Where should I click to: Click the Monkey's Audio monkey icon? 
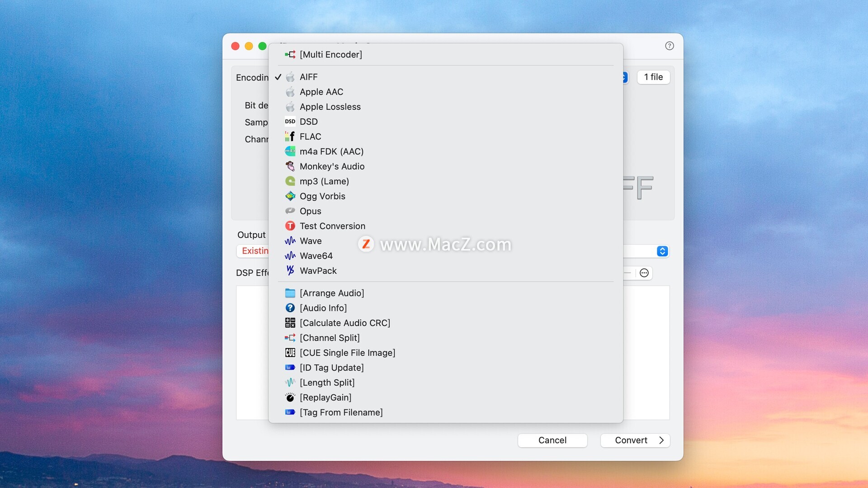[290, 166]
